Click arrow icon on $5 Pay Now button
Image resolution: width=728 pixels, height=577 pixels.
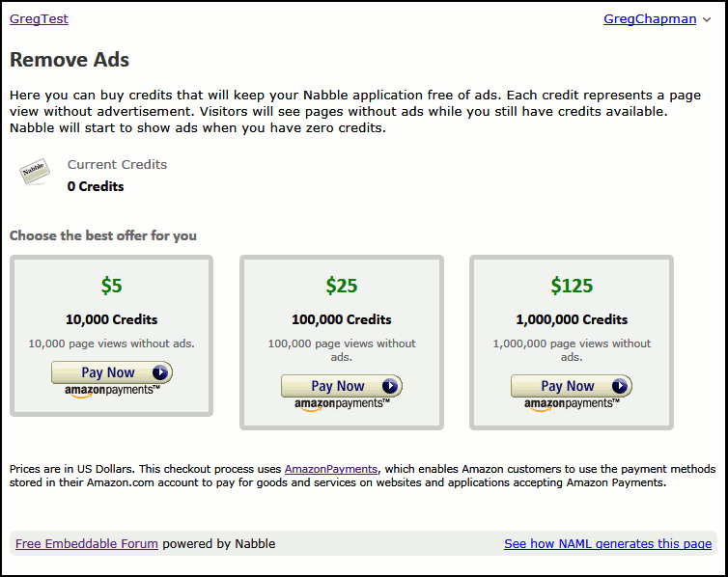point(160,372)
